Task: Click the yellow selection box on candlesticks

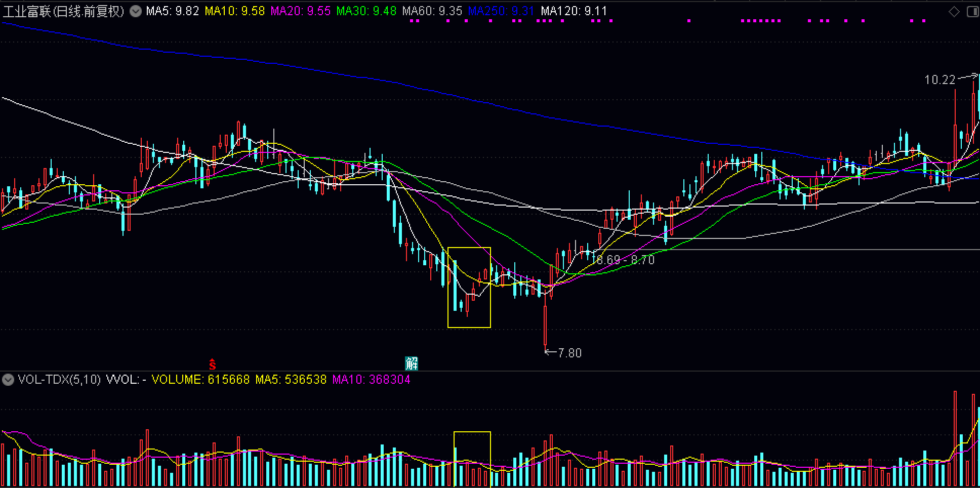Action: click(469, 287)
